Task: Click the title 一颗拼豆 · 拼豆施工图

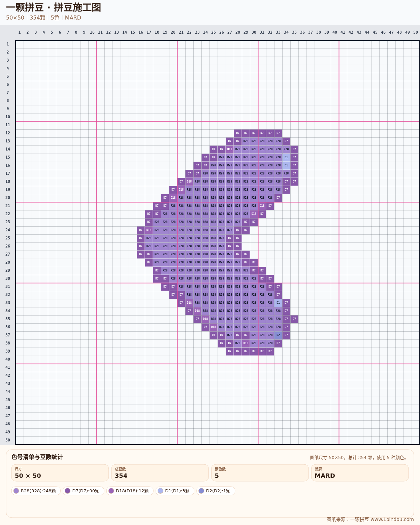Action: pos(54,7)
